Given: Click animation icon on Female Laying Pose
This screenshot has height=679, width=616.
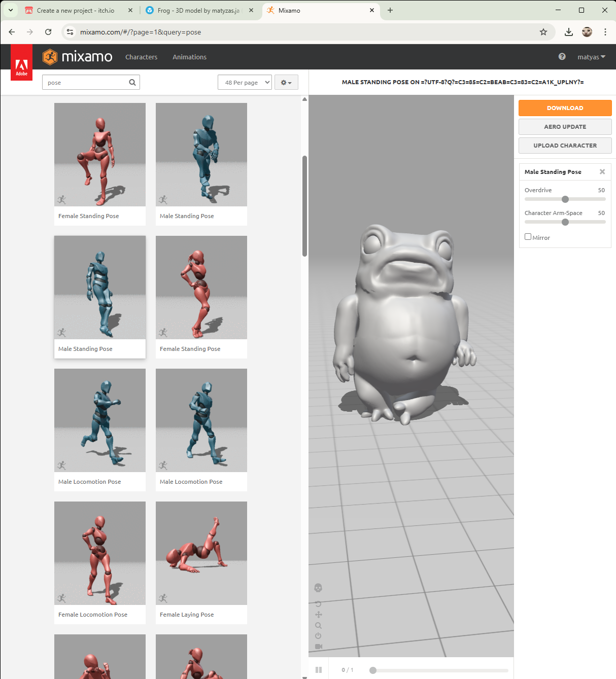Looking at the screenshot, I should pyautogui.click(x=163, y=598).
